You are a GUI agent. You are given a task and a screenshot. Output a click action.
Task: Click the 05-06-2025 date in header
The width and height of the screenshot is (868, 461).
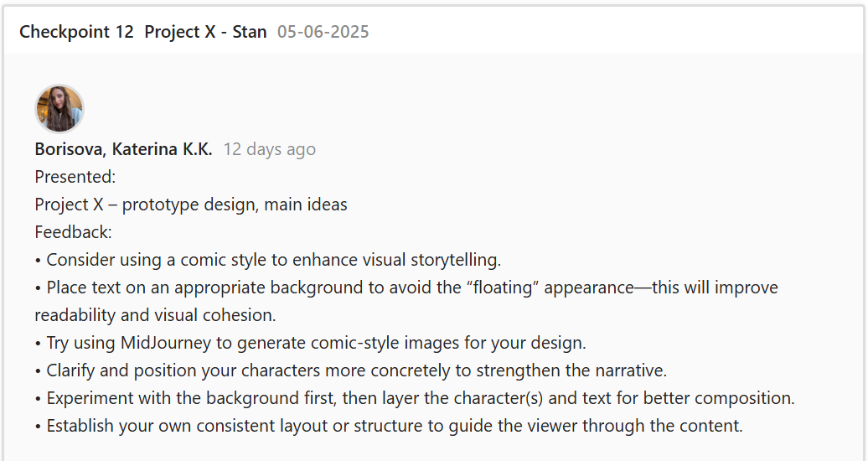pyautogui.click(x=323, y=32)
